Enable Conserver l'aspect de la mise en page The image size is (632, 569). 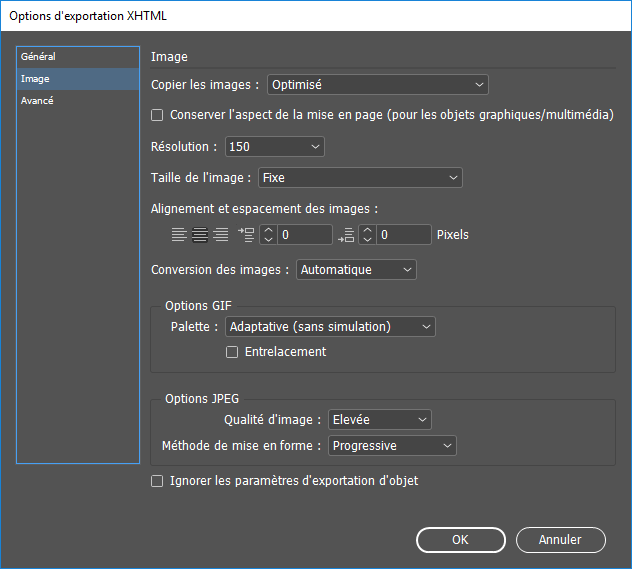157,115
